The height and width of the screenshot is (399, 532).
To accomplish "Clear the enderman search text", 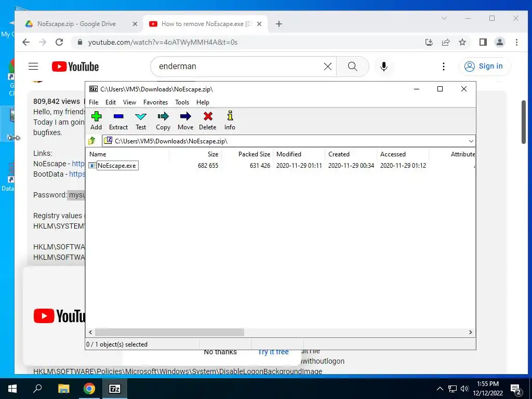I will [327, 66].
